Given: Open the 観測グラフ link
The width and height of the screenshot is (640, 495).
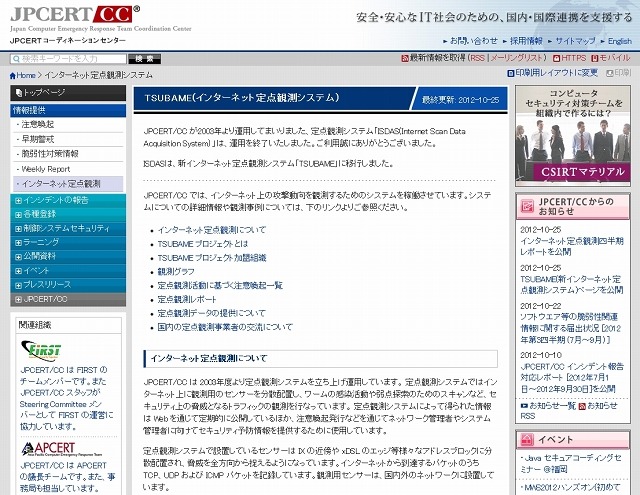Looking at the screenshot, I should click(176, 272).
